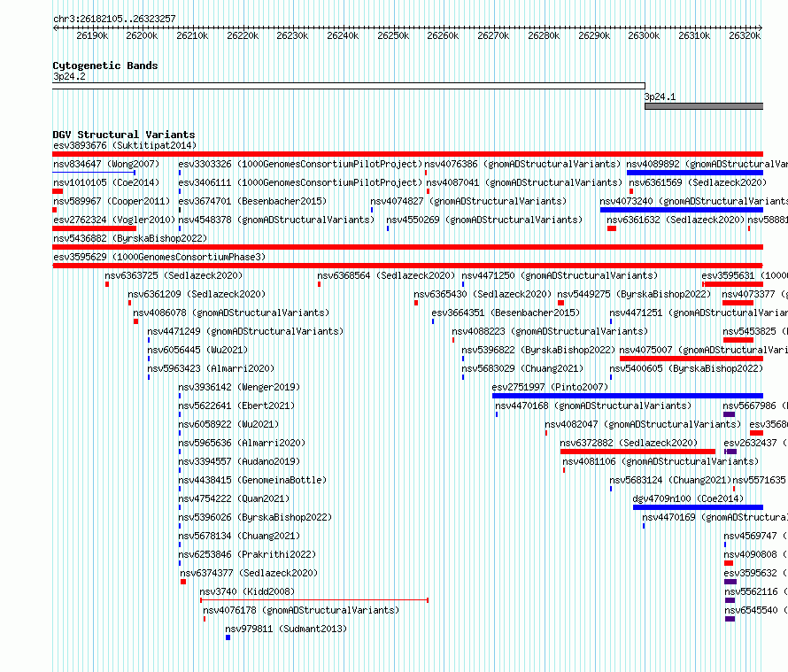The image size is (788, 672).
Task: Click nsv589967 (Cooper2011) label
Action: point(112,202)
